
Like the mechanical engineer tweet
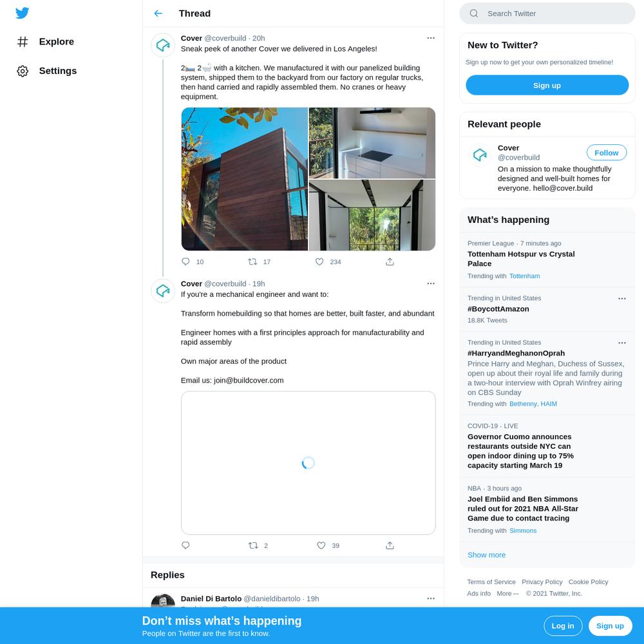(x=321, y=545)
